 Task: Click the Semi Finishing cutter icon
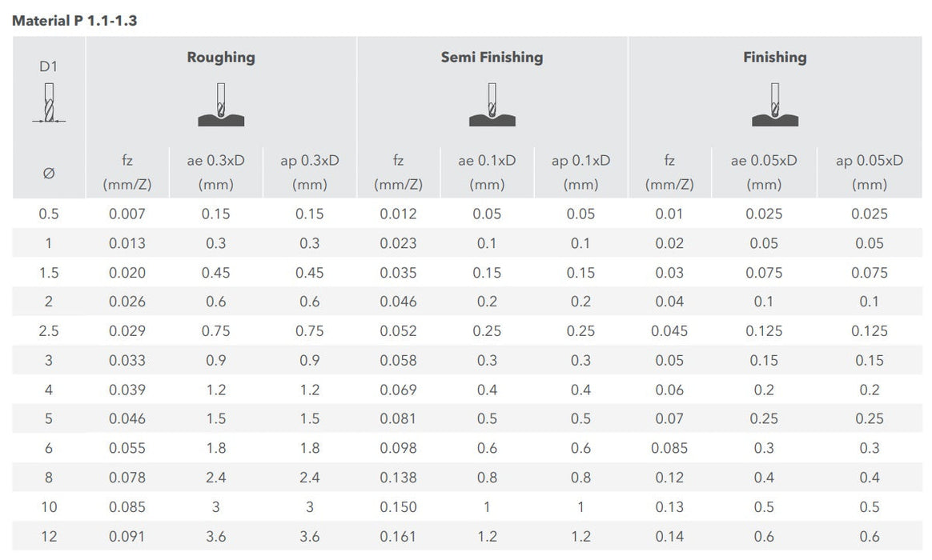(492, 104)
